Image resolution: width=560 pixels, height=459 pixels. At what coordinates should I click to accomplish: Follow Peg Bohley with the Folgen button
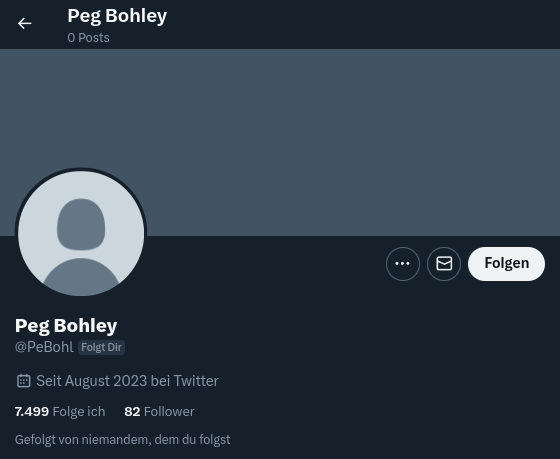(506, 264)
